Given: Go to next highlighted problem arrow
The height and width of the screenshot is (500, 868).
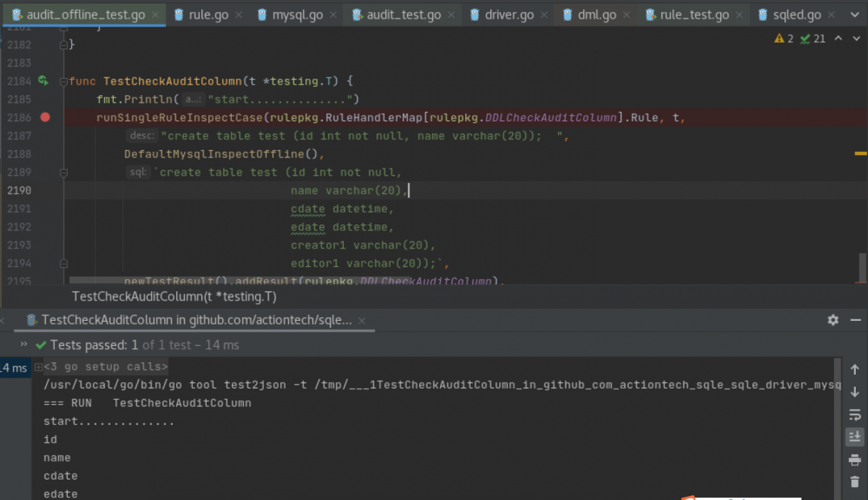Looking at the screenshot, I should tap(855, 39).
